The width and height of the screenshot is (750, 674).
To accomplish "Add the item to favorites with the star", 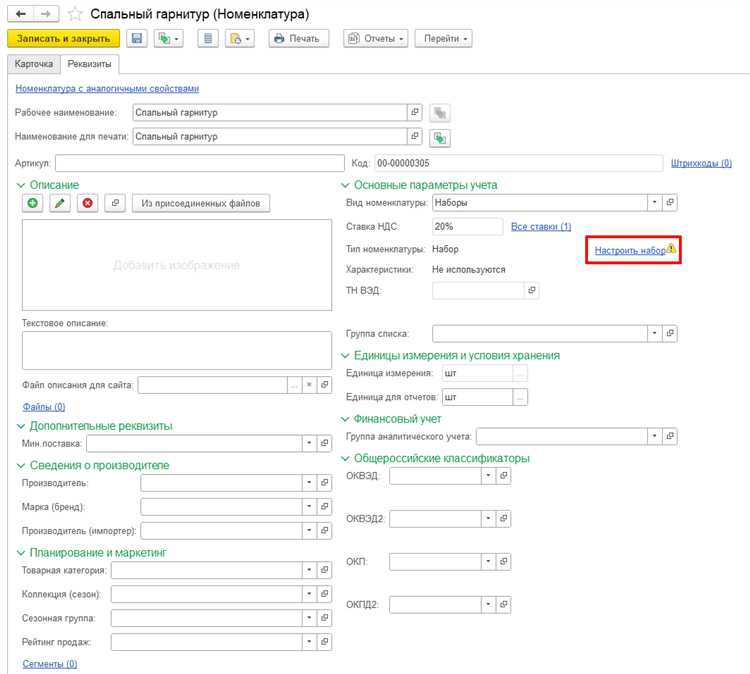I will point(75,14).
